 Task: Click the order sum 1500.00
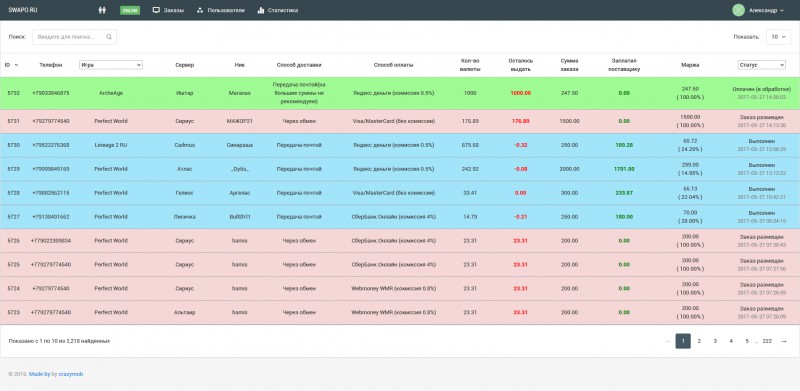coord(569,121)
